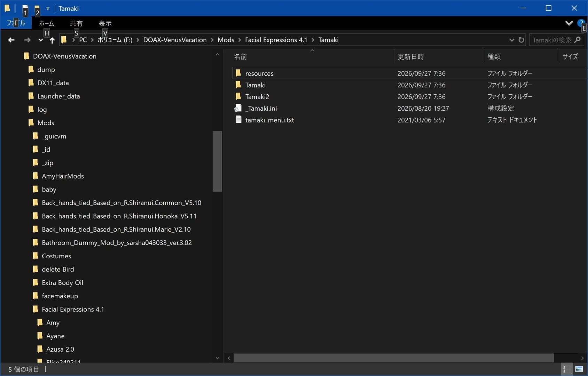Click Mods in the address breadcrumb
The image size is (588, 376).
(226, 40)
